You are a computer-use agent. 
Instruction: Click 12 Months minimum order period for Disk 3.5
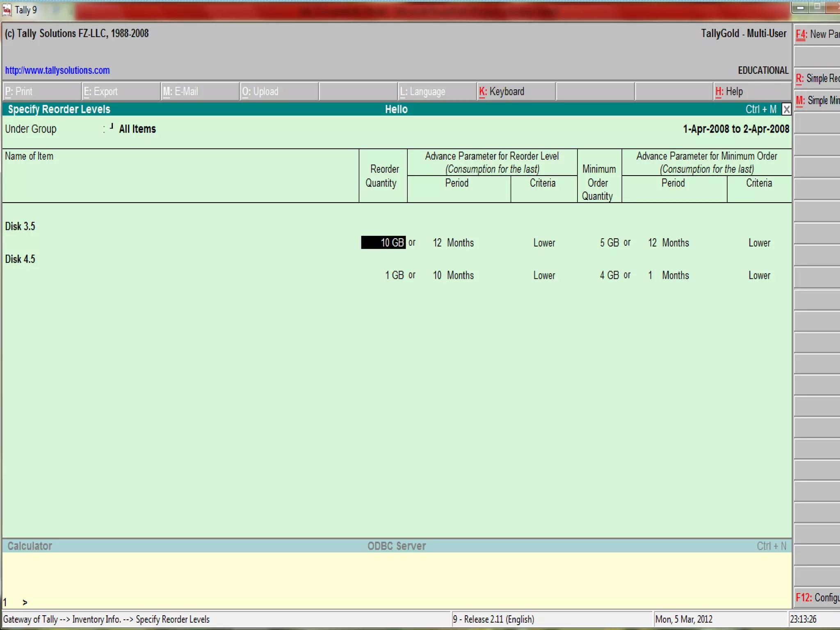coord(669,243)
